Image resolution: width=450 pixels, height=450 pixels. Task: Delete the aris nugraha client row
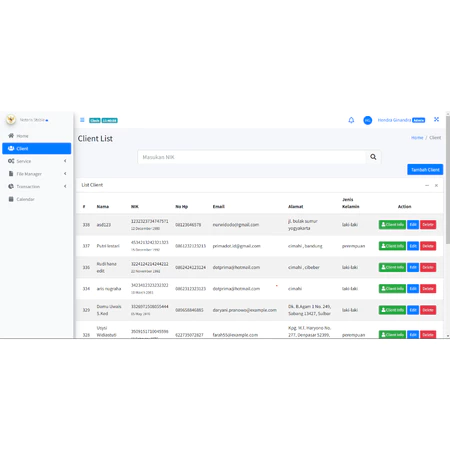click(x=428, y=289)
